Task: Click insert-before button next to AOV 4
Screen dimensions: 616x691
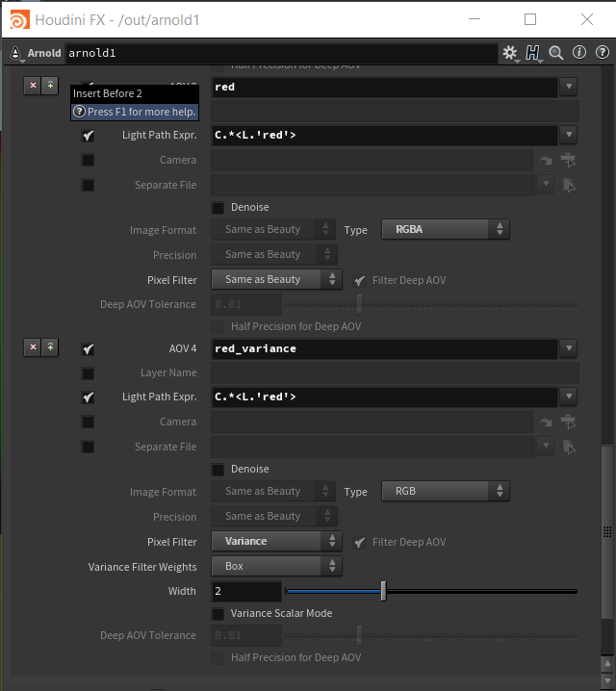Action: [x=50, y=347]
